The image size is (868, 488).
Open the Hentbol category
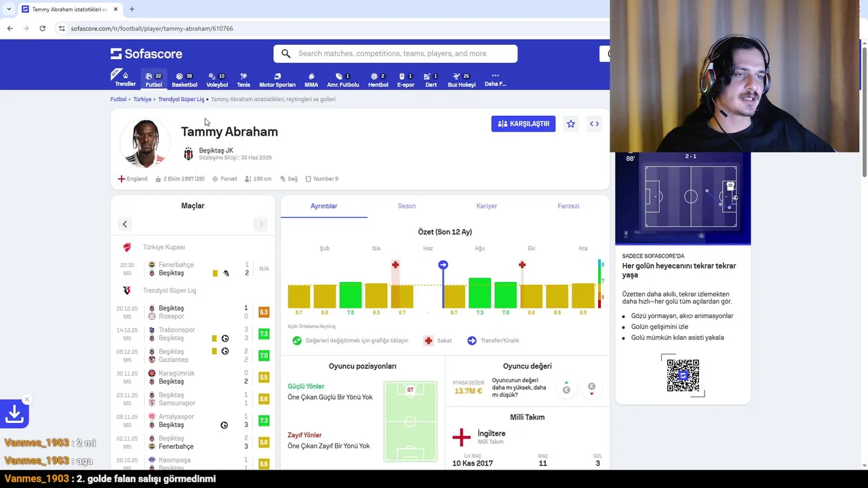tap(378, 79)
